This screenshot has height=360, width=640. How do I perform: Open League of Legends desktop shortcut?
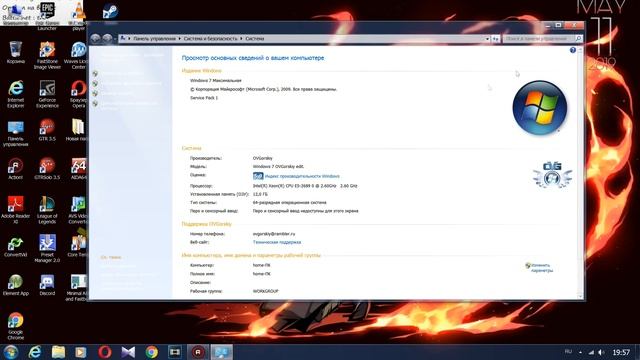47,210
